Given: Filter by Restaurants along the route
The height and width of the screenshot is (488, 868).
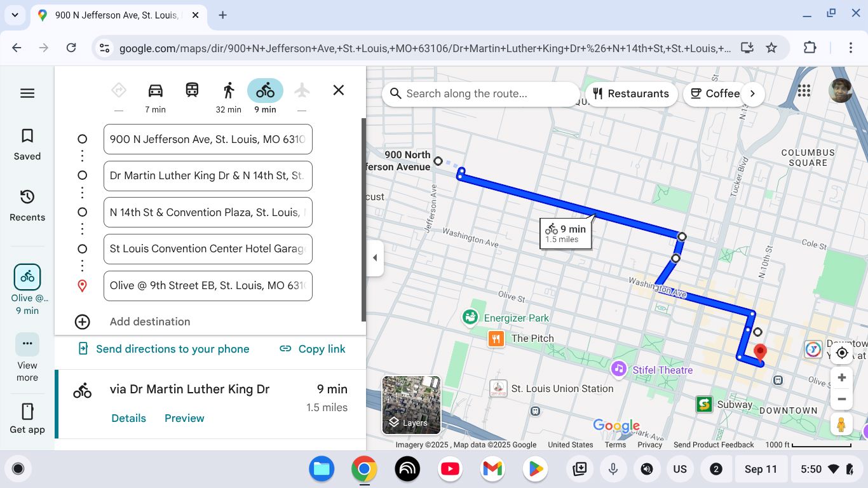Looking at the screenshot, I should pos(630,93).
